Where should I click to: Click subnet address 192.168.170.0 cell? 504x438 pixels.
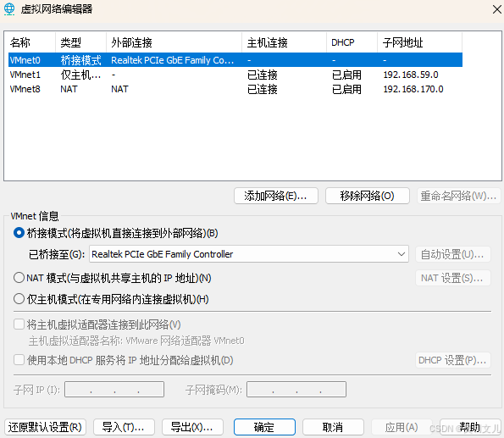click(x=413, y=89)
